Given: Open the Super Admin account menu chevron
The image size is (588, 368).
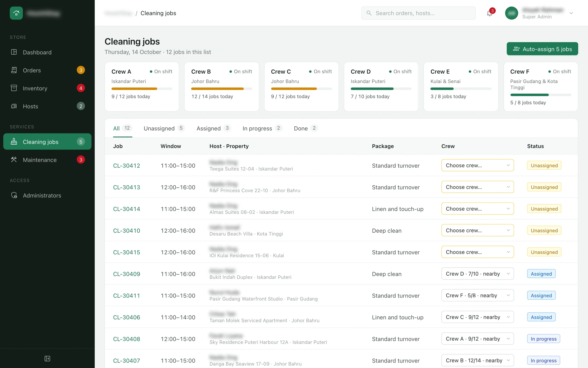Looking at the screenshot, I should point(571,13).
